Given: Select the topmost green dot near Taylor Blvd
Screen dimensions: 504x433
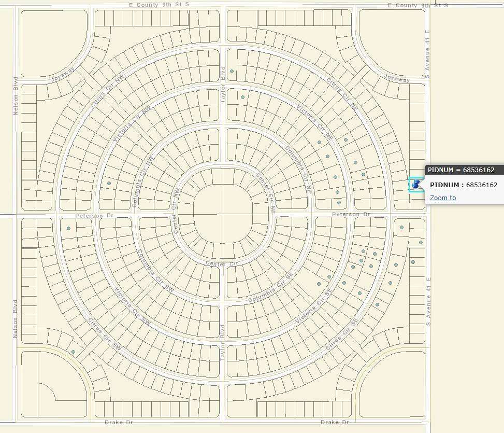Looking at the screenshot, I should click(x=232, y=71).
